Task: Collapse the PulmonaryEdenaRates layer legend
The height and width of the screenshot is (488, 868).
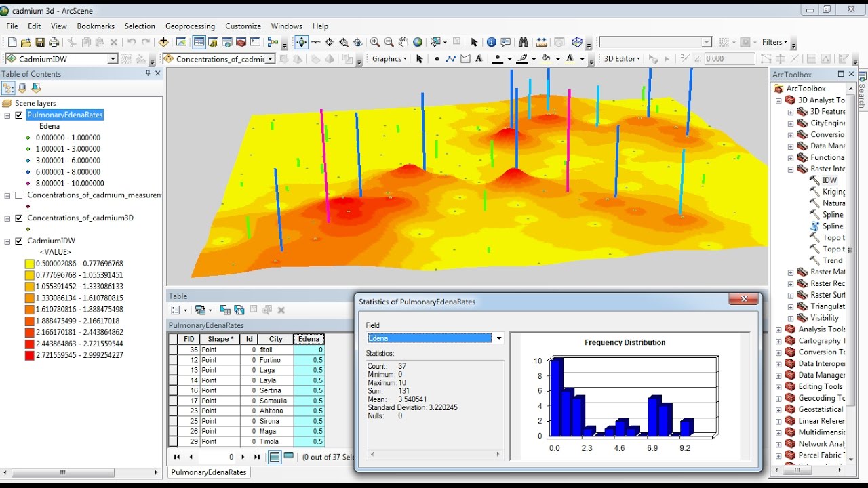Action: 7,115
